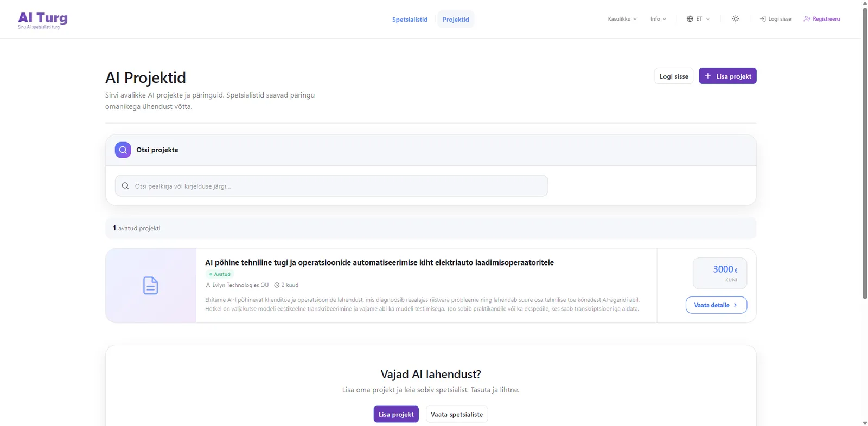Click the chevron arrow on Vaata detaile
Screen dimensions: 868x426
tap(735, 305)
